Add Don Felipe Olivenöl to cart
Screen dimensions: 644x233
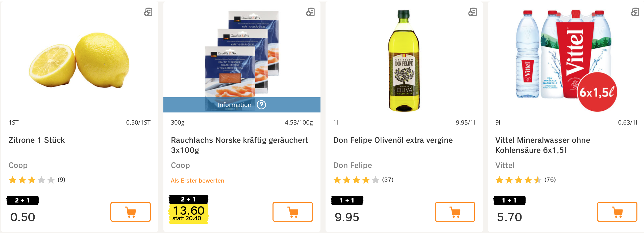point(455,212)
